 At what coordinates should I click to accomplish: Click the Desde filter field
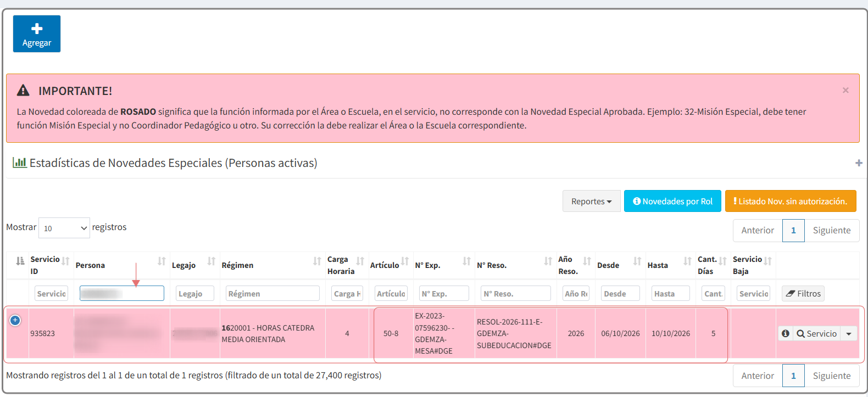point(620,294)
